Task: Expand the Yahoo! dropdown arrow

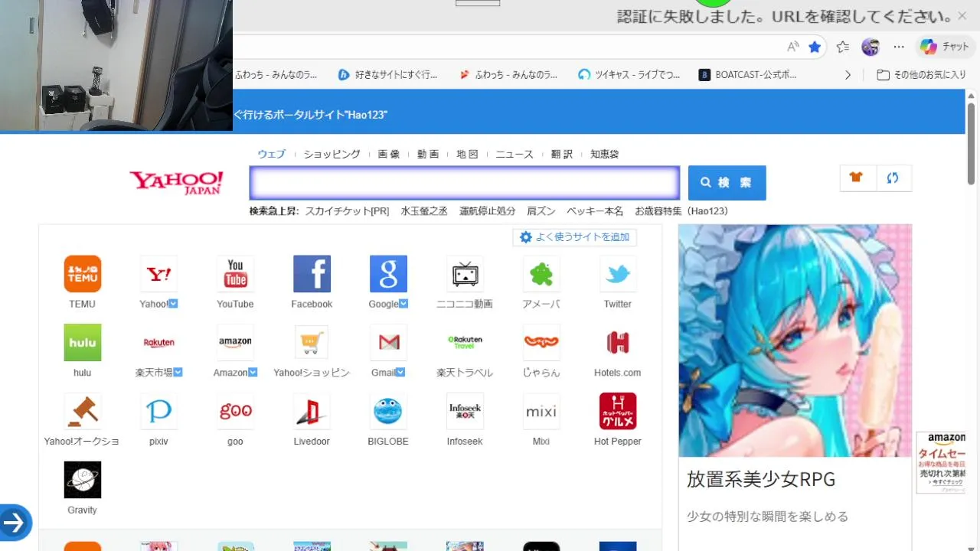Action: point(173,304)
